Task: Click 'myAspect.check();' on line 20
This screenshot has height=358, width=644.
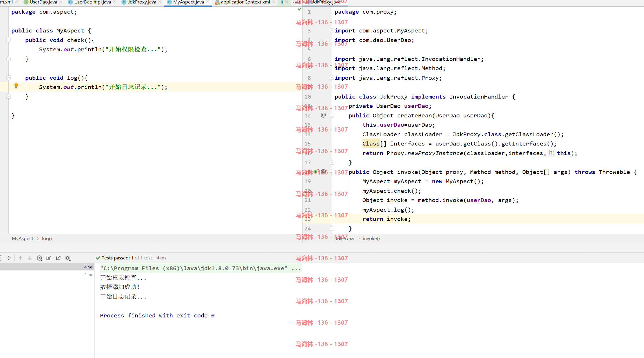Action: (x=392, y=191)
